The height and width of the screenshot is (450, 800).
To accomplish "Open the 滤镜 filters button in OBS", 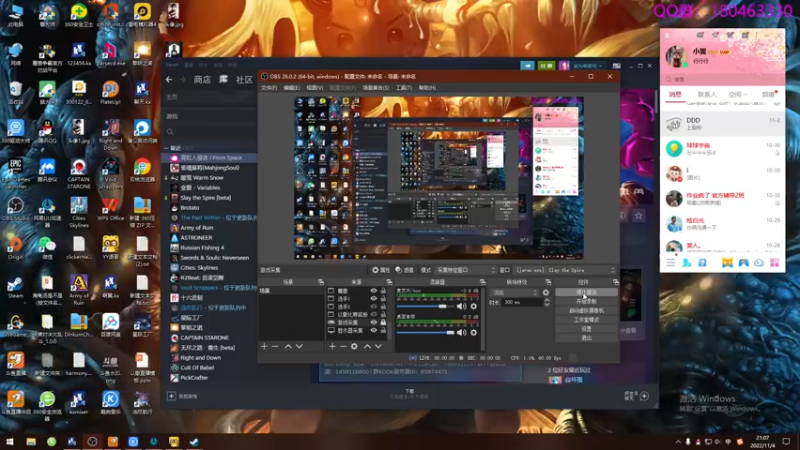I will point(405,270).
